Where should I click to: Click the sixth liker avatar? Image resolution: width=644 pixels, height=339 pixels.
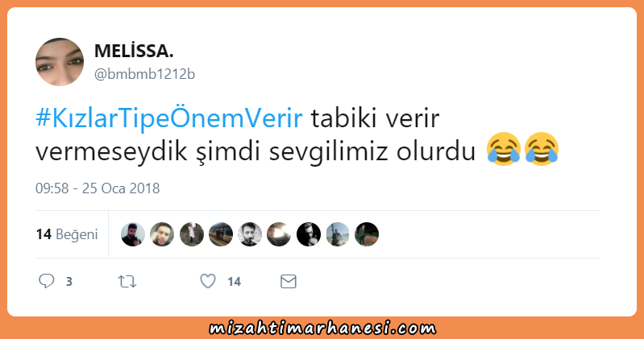[279, 234]
